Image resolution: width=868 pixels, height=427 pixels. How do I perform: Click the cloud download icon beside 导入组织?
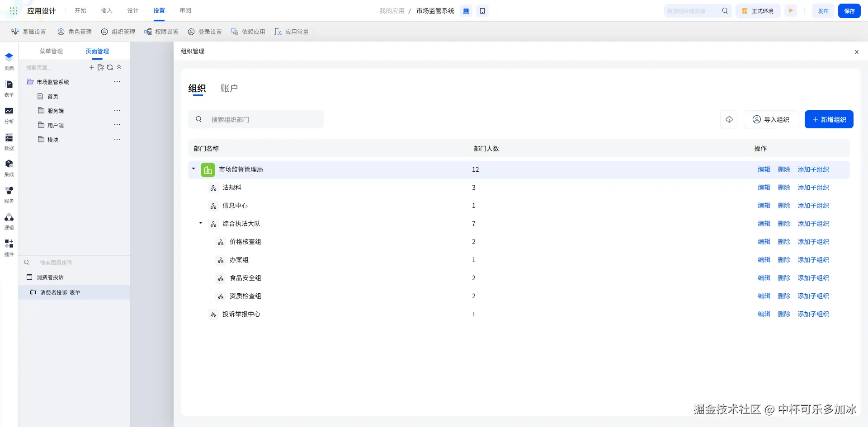pyautogui.click(x=729, y=119)
